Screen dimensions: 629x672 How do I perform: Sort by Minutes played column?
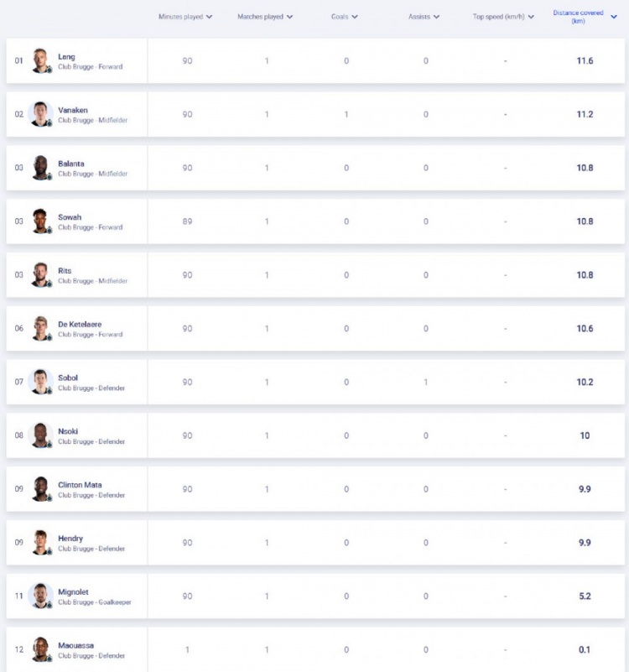point(185,17)
